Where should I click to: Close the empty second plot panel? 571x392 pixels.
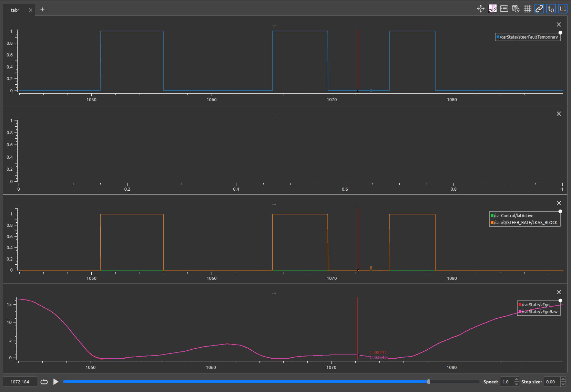click(559, 114)
